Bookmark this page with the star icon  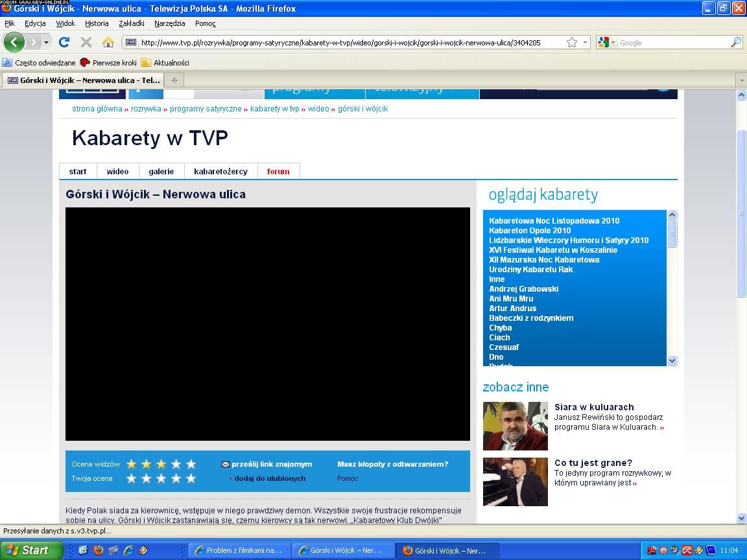click(x=572, y=42)
